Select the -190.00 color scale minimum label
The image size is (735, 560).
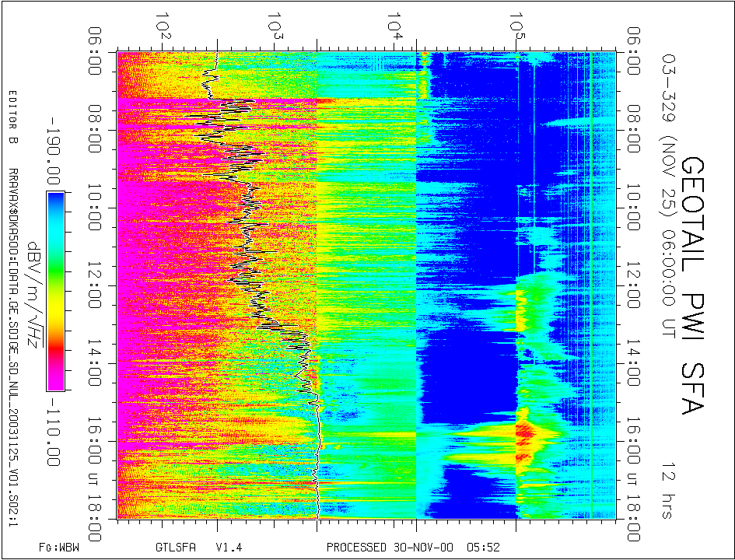tap(54, 149)
